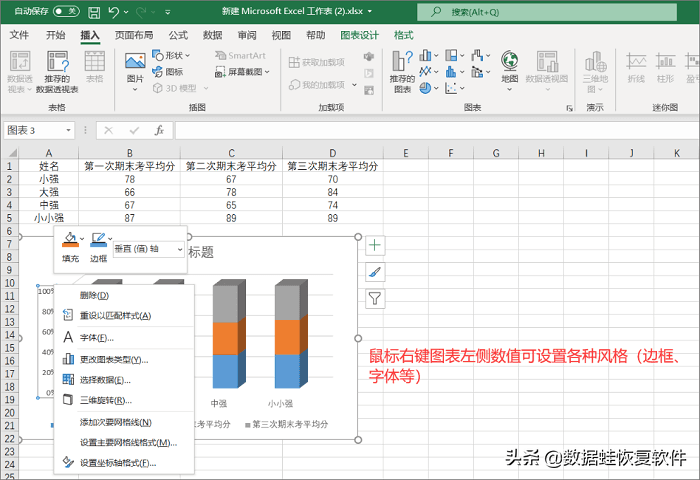Screen dimensions: 700x480
Task: Open the Screenshot (屏幕截图) dropdown
Action: coord(242,71)
